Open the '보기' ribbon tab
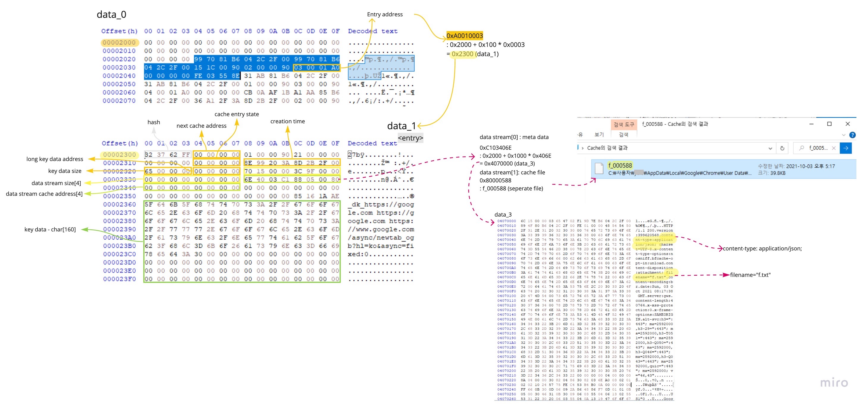Image resolution: width=868 pixels, height=407 pixels. click(599, 135)
